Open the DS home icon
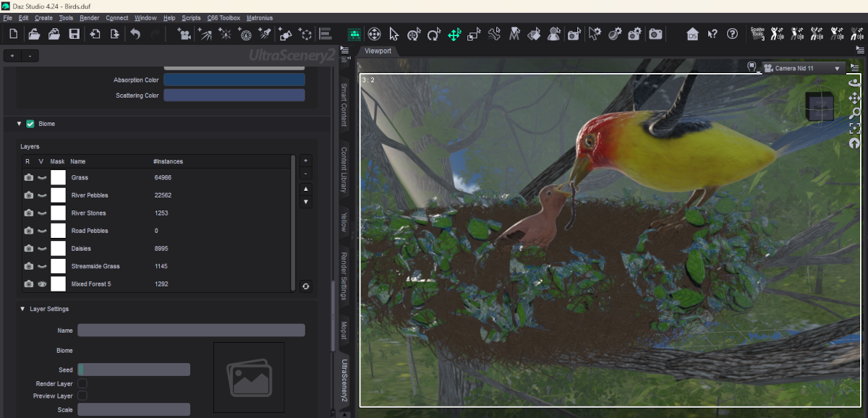The height and width of the screenshot is (418, 868). click(692, 34)
